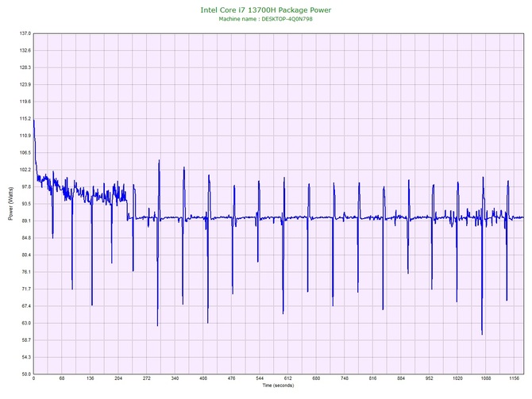This screenshot has width=532, height=399.
Task: Click the 50.0 y-axis value
Action: tap(26, 374)
